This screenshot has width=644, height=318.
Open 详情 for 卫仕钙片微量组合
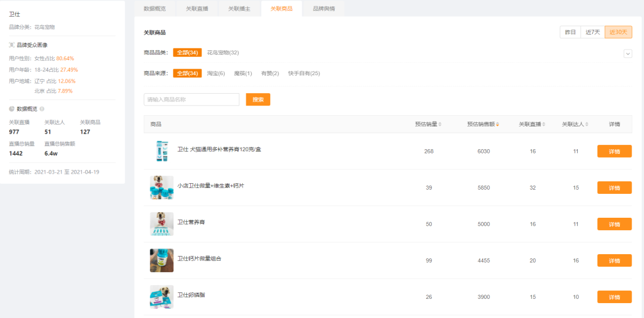[x=614, y=261]
